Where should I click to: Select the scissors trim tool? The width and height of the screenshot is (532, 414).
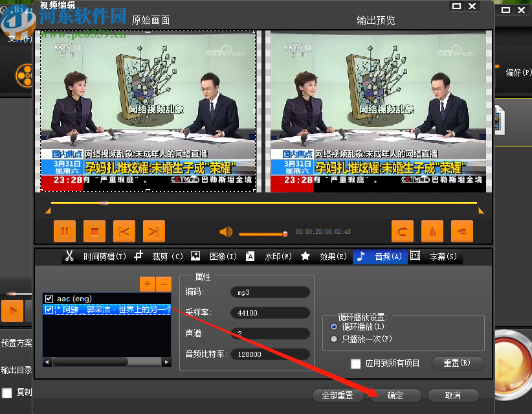point(124,231)
